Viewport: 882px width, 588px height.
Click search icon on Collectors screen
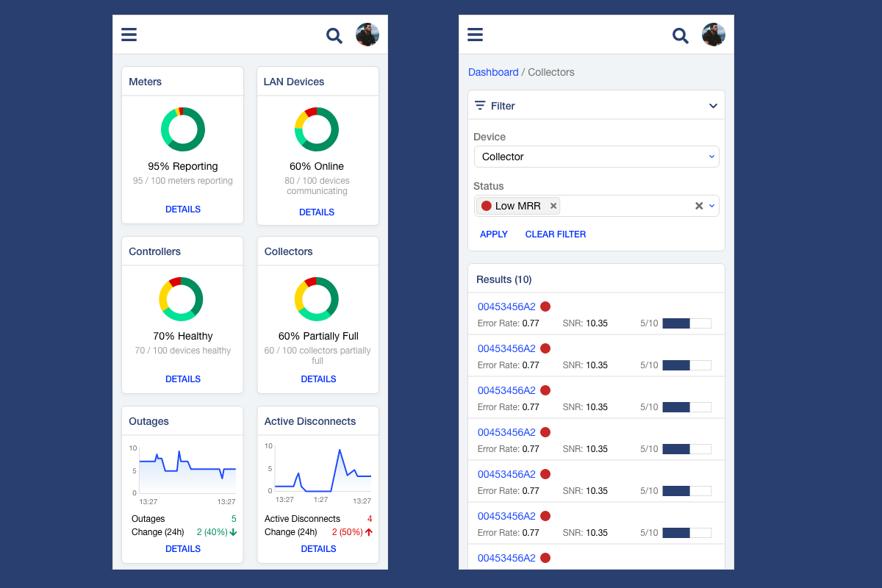pyautogui.click(x=681, y=35)
